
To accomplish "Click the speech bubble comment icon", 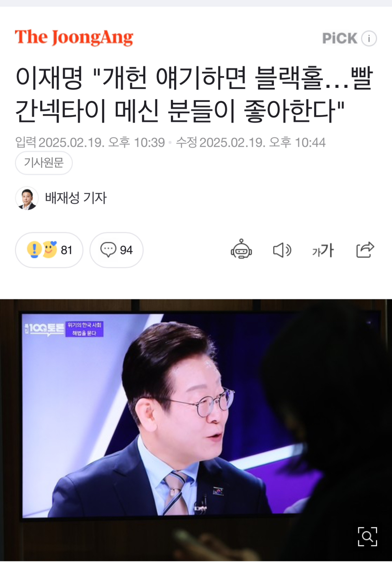I will 108,249.
